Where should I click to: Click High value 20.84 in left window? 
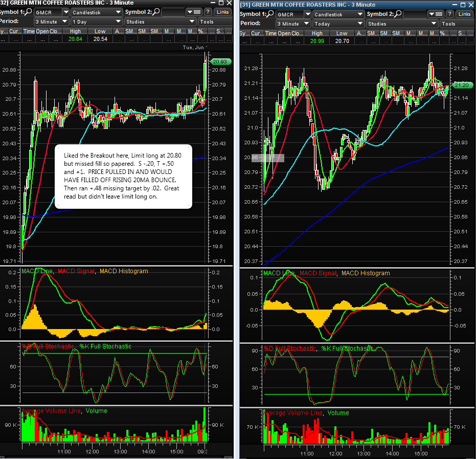[x=75, y=39]
